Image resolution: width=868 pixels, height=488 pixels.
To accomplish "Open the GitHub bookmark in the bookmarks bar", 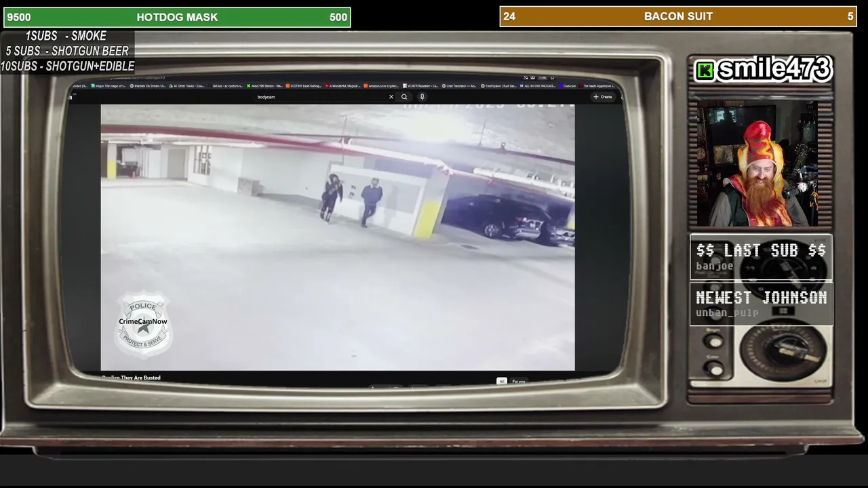I will (x=226, y=86).
